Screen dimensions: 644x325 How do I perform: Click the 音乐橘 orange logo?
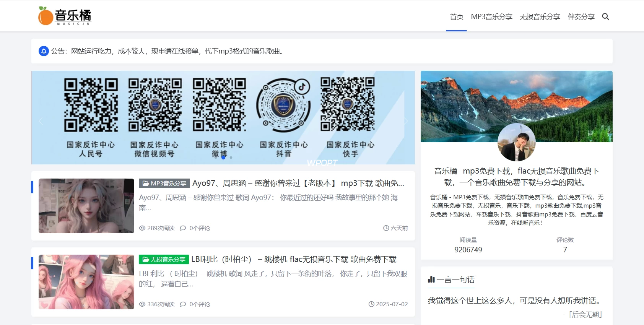(65, 16)
